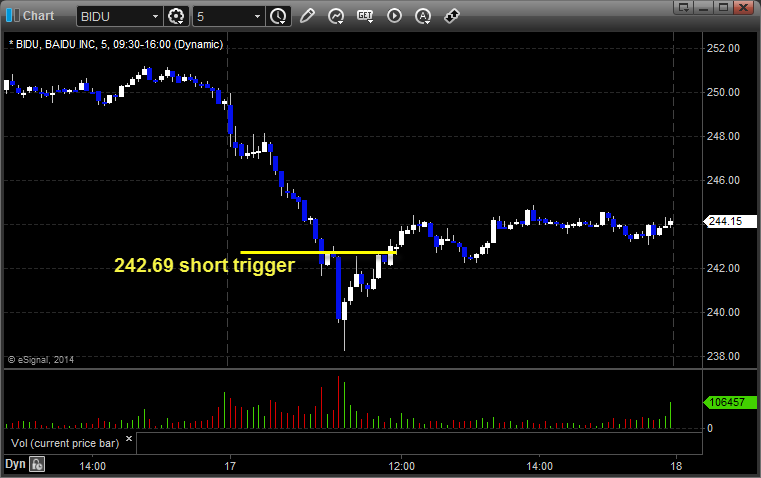Screen dimensions: 761x478
Task: Open the studies chart-line menu
Action: [x=336, y=16]
